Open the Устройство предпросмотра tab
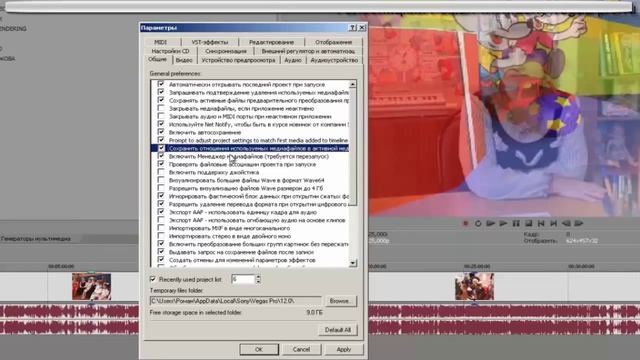This screenshot has width=640, height=360. pos(238,60)
